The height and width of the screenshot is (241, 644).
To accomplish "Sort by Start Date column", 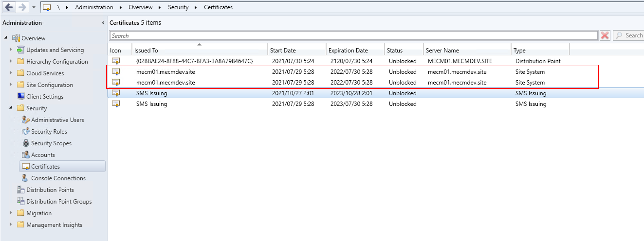I will (297, 50).
